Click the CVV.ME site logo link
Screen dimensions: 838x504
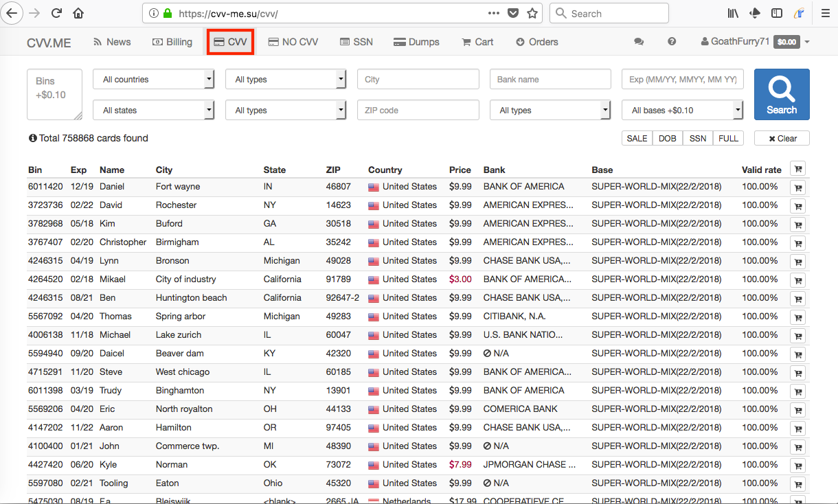click(49, 43)
